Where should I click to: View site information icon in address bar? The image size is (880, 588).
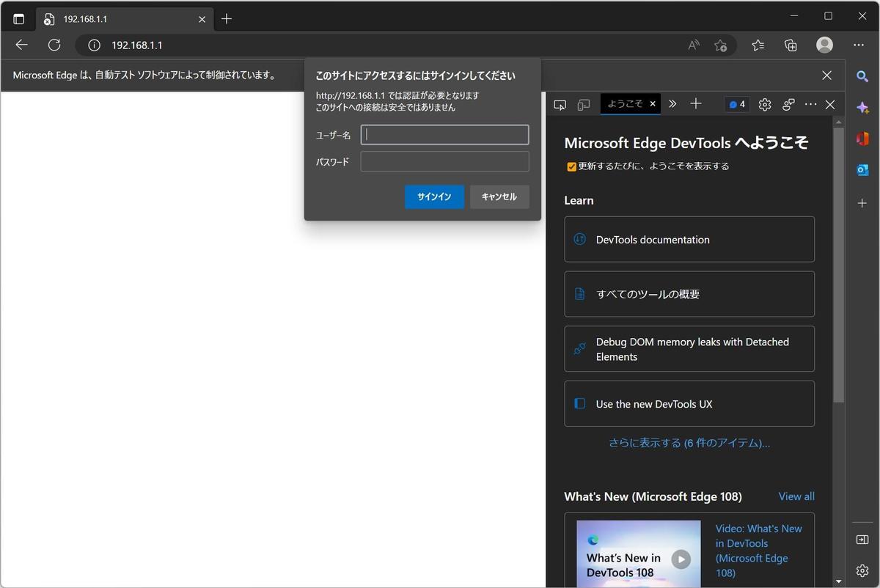(x=94, y=45)
